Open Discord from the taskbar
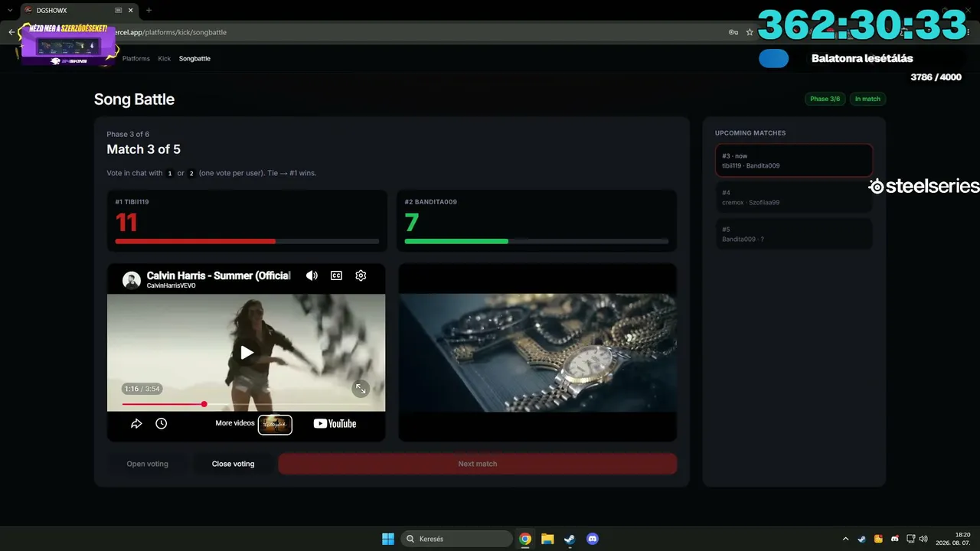 [592, 539]
